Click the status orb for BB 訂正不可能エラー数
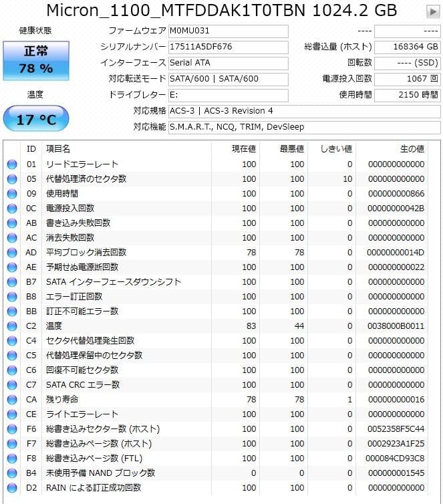The height and width of the screenshot is (504, 443). (x=12, y=311)
